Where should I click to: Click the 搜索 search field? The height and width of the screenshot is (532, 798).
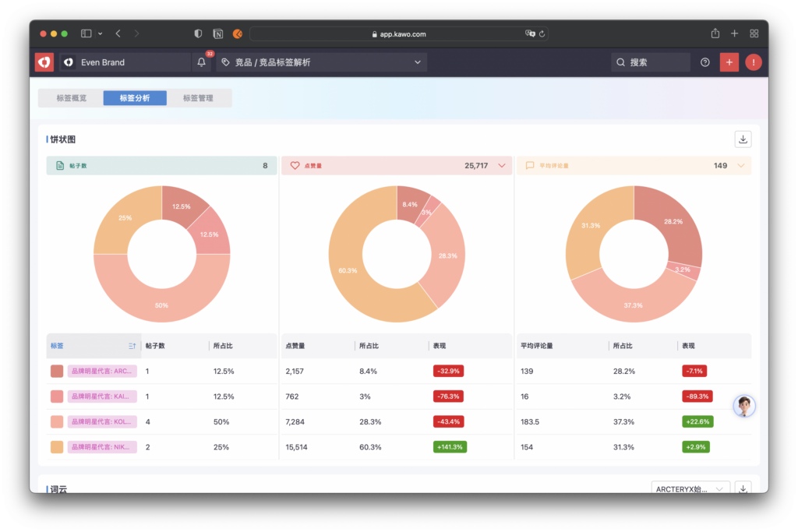tap(651, 62)
